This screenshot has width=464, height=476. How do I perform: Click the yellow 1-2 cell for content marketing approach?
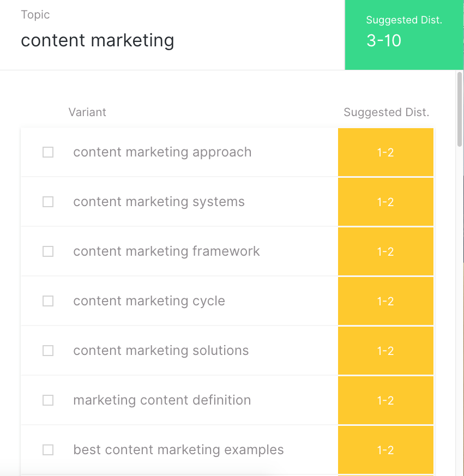[385, 152]
